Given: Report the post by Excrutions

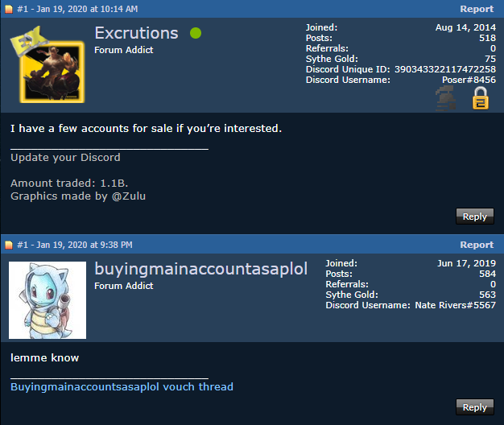Looking at the screenshot, I should 477,9.
